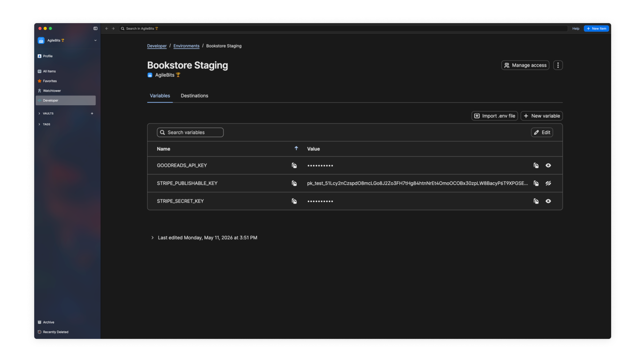Click the sort arrow in Name column
Screen dimensions: 644x362
point(296,148)
